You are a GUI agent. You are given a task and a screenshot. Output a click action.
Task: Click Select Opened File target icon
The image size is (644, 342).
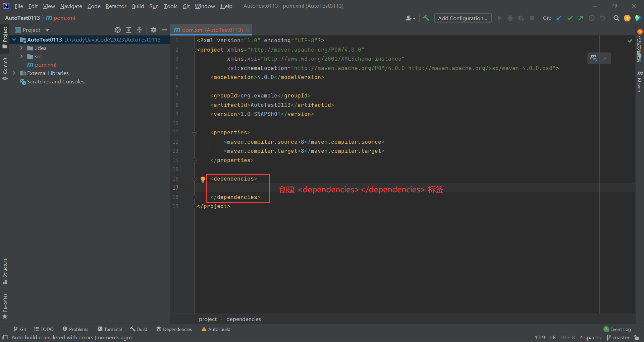pos(118,30)
